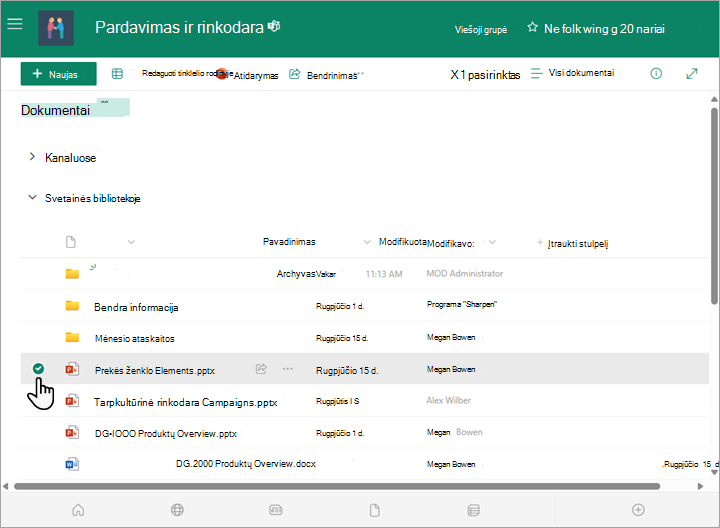Click the Word icon of DG.2000 Overview
Viewport: 720px width, 528px height.
72,464
